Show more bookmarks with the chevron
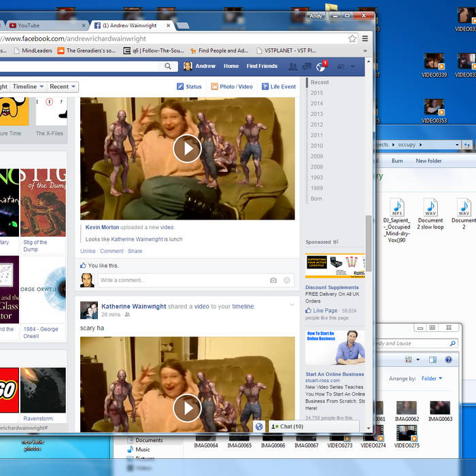Screen dimensions: 476x476 click(x=365, y=51)
